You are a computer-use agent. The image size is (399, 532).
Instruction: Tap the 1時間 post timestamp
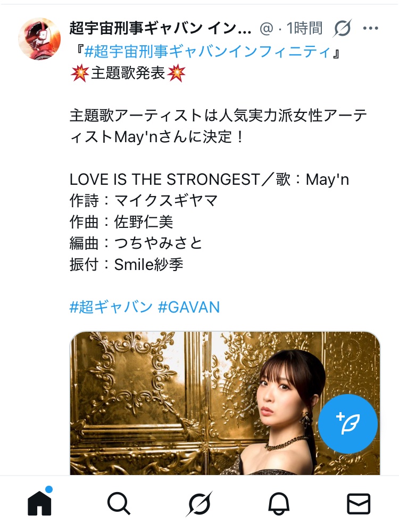pyautogui.click(x=305, y=28)
